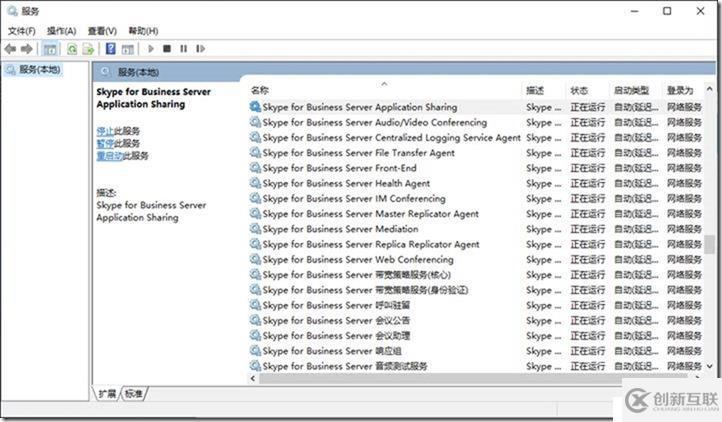Open the 查看(V) menu

102,31
